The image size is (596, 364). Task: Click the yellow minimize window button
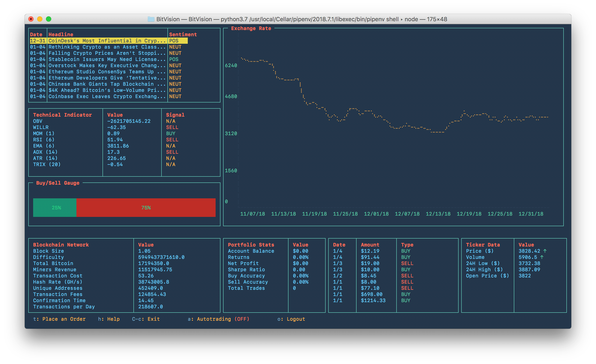pos(40,19)
